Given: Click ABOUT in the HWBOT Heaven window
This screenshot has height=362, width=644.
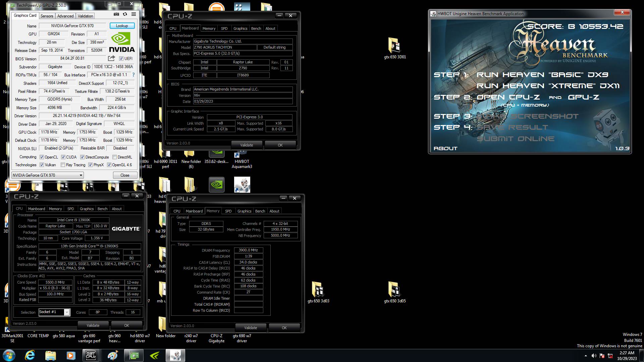Looking at the screenshot, I should click(445, 148).
